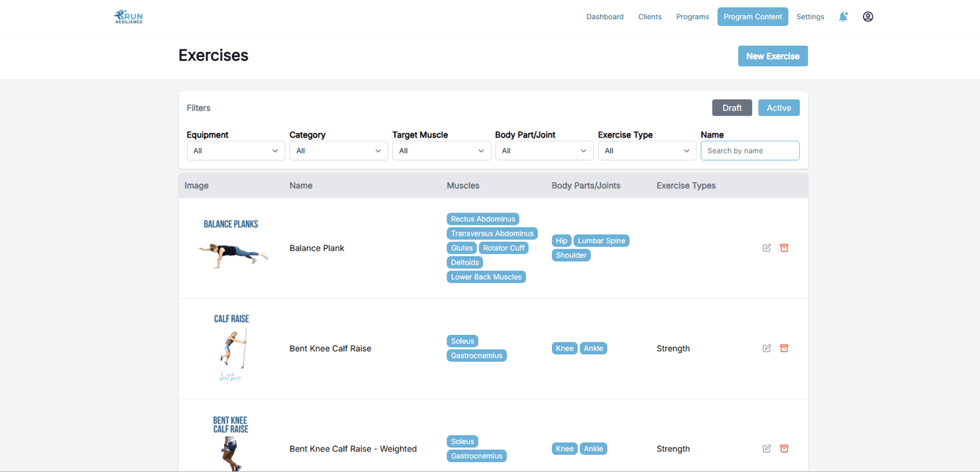Open the Target Muscle dropdown
Screen dimensions: 980x472
(x=441, y=151)
